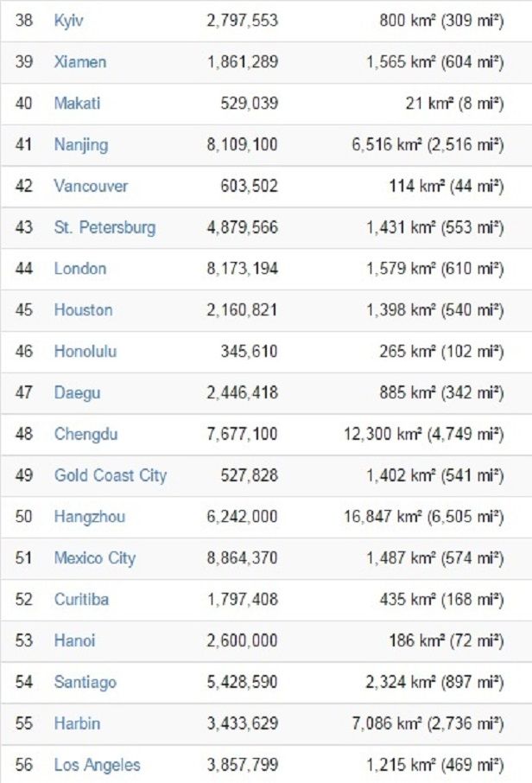Open the St. Petersburg link
This screenshot has width=532, height=783.
(104, 227)
